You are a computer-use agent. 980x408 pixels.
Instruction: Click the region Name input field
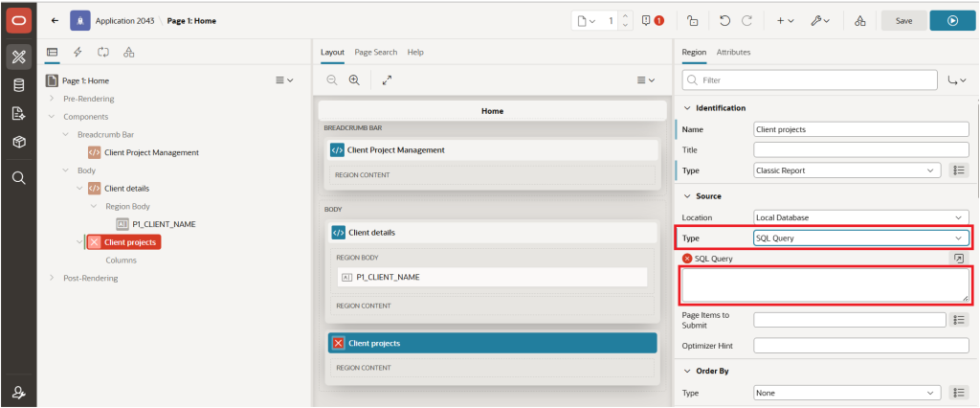pyautogui.click(x=861, y=129)
